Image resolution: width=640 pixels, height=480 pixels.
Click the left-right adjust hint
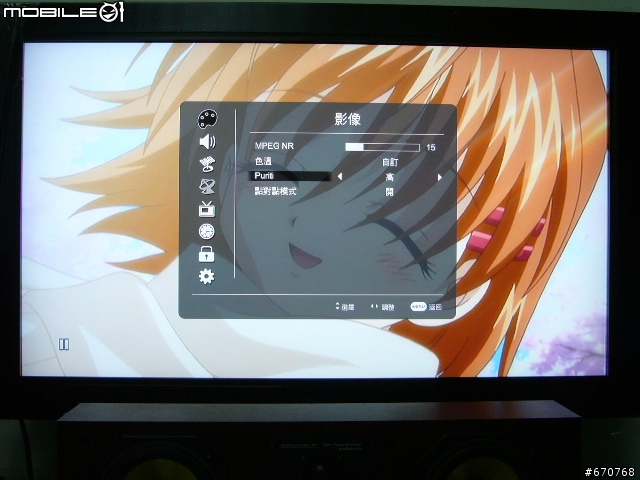[382, 307]
